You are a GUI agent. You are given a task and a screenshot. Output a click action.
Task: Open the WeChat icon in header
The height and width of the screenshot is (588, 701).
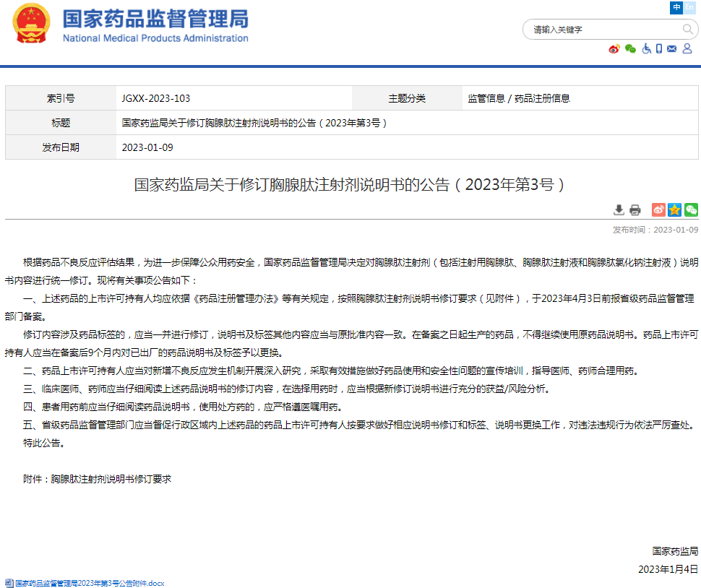[630, 48]
